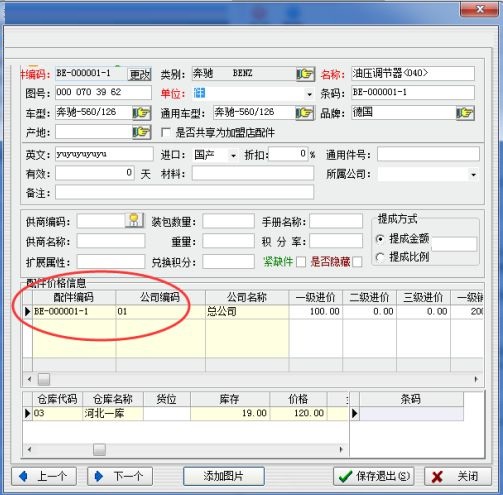Tick the 紧缺件 checkbox

pos(301,262)
